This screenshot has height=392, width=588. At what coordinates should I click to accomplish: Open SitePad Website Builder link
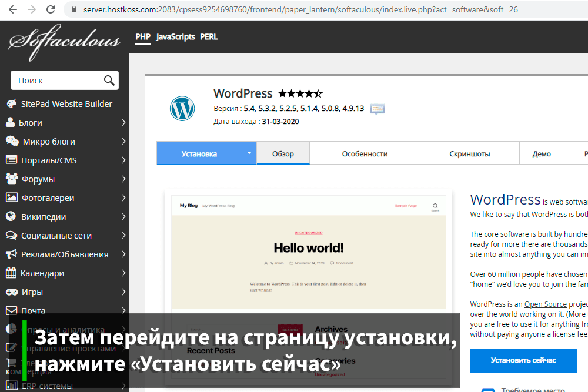66,104
